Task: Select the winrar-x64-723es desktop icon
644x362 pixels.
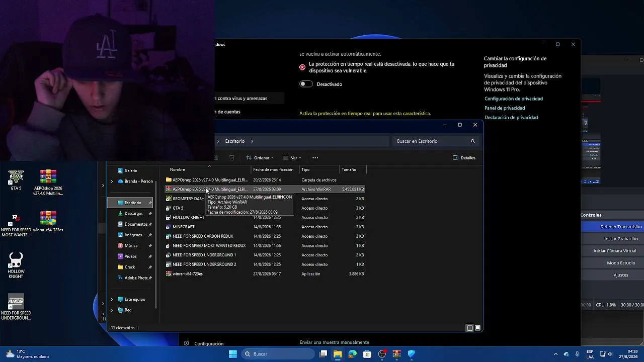Action: pos(48,222)
